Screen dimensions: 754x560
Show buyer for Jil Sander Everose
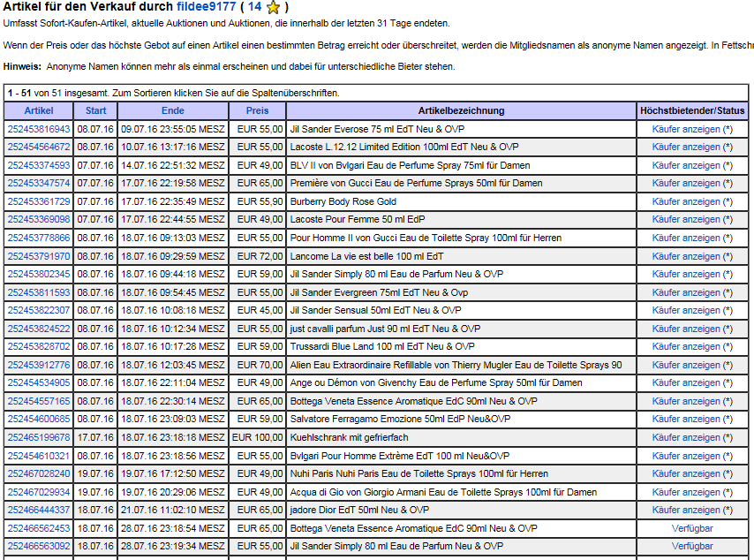click(686, 129)
